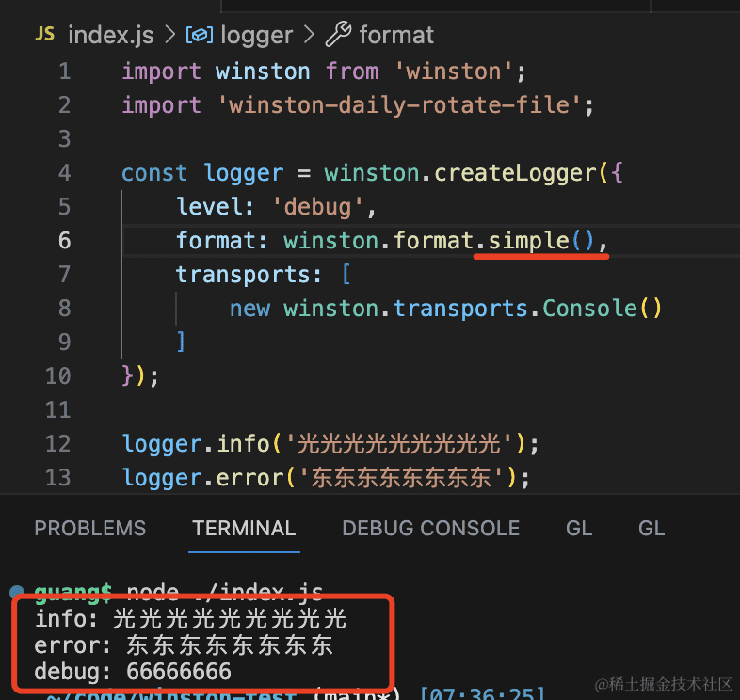Click the logger variable symbol icon
This screenshot has width=740, height=700.
[199, 36]
